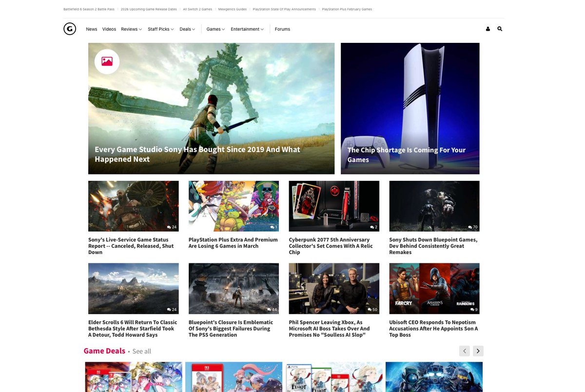Open Every Game Studio Sony Has Bought headline
This screenshot has height=392, width=585.
[x=197, y=154]
